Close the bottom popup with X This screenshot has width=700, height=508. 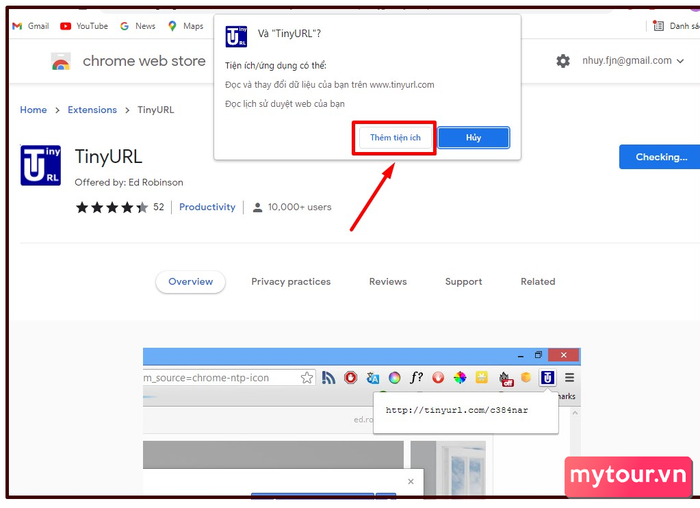click(x=411, y=481)
